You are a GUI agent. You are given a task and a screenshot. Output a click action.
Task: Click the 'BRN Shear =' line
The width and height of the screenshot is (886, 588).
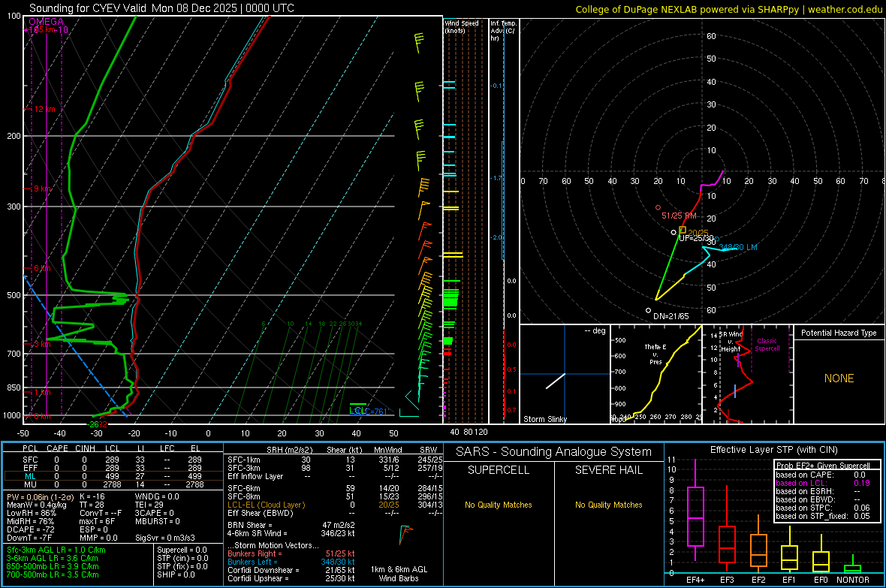(x=291, y=525)
